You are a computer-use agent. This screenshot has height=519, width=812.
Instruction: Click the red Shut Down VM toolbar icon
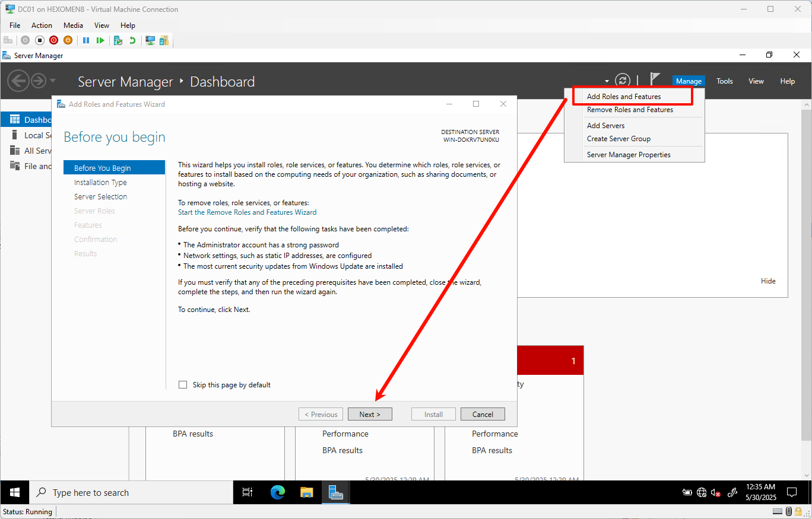(x=53, y=40)
